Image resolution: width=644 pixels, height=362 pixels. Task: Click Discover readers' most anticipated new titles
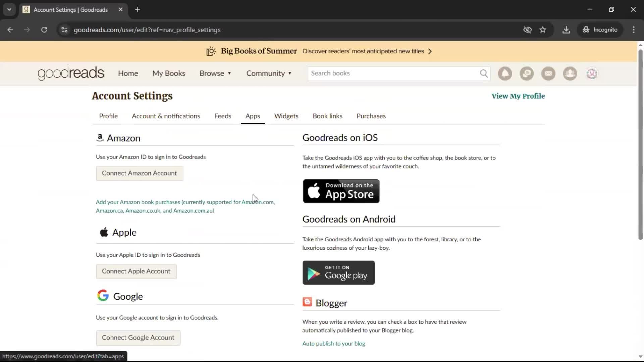coord(363,51)
